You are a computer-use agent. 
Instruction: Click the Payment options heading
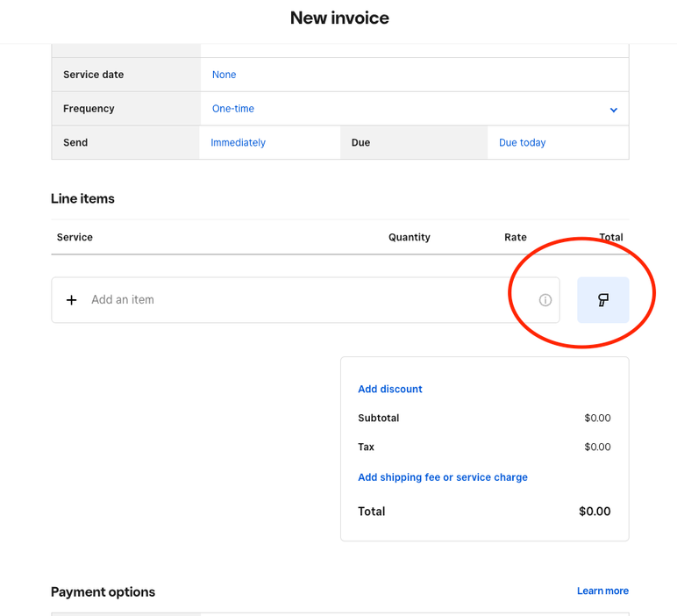(103, 592)
